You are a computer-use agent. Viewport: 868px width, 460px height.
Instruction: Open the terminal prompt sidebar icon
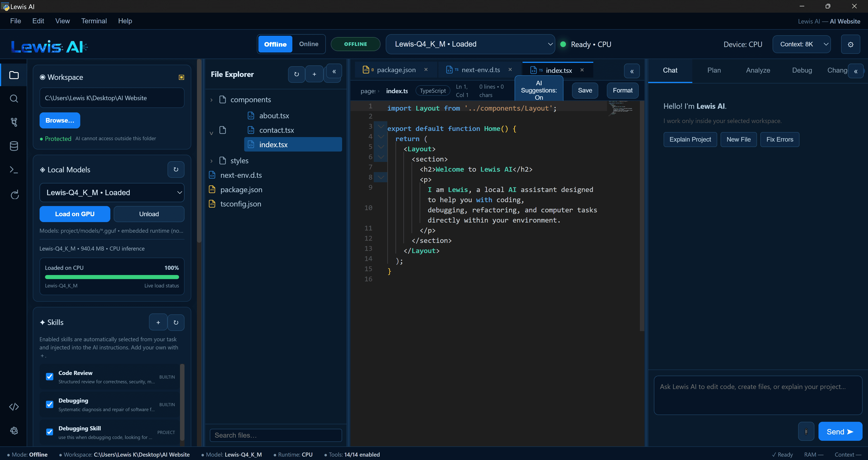[x=14, y=170]
